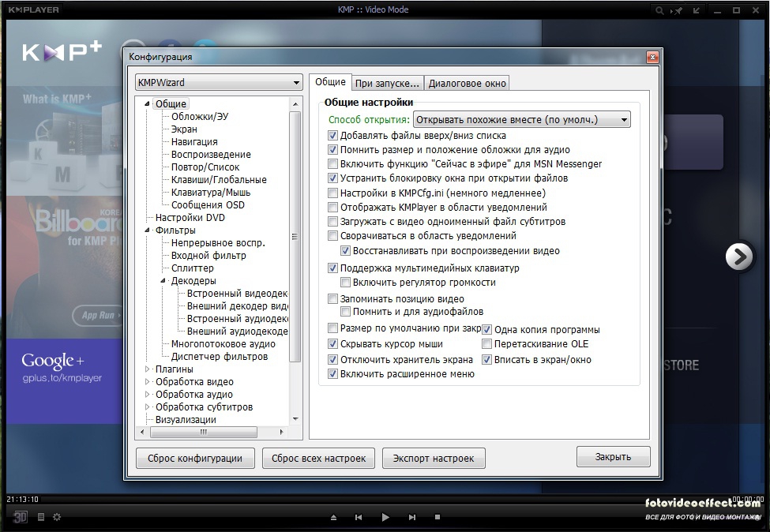Expand the Плагины tree node
This screenshot has height=532, width=770.
147,369
